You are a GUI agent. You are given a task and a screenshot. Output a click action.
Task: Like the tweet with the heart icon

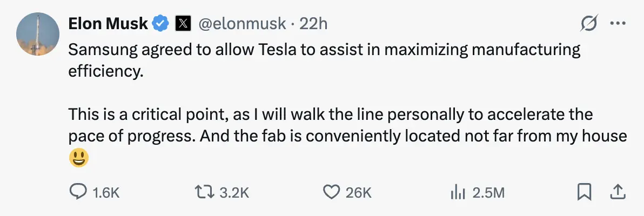coord(331,192)
